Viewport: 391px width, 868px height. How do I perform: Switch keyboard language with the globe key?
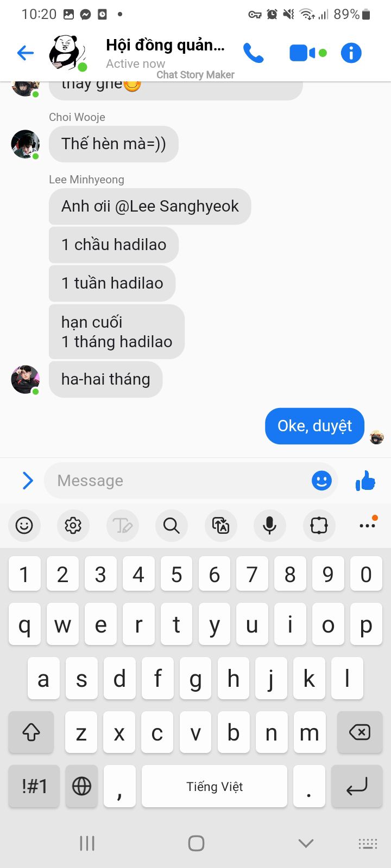[x=81, y=786]
